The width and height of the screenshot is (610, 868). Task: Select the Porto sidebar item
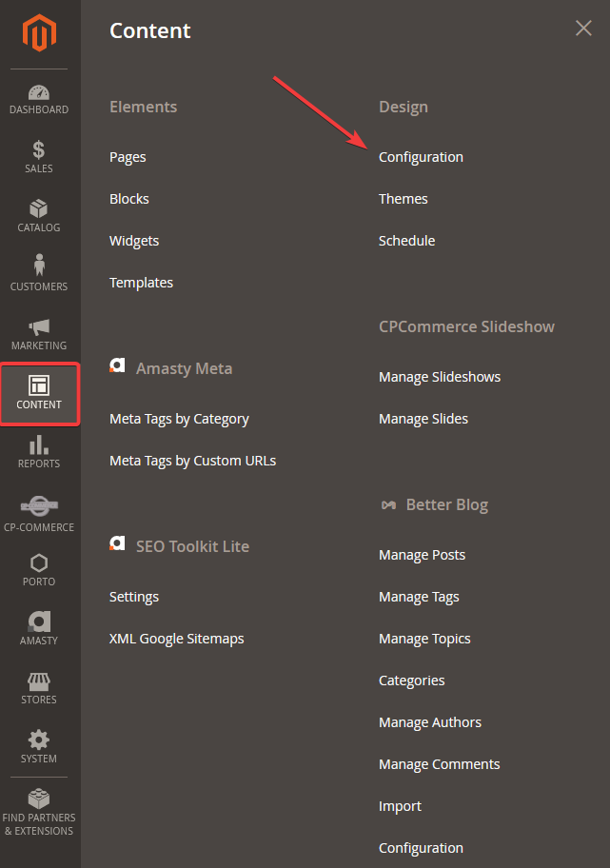tap(38, 570)
